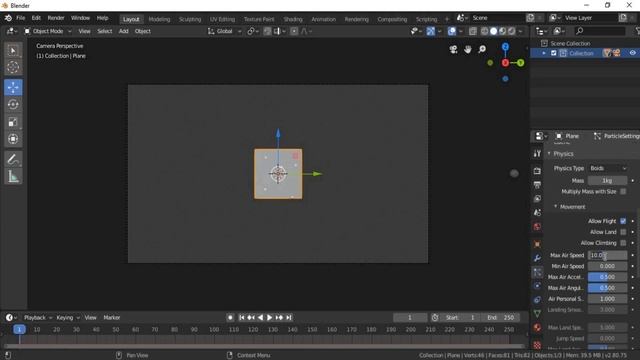Jump to the timeline end frame

[x=289, y=318]
